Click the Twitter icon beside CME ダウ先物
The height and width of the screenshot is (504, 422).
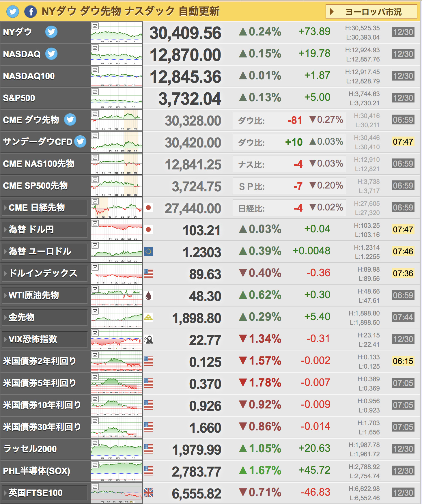[x=70, y=120]
